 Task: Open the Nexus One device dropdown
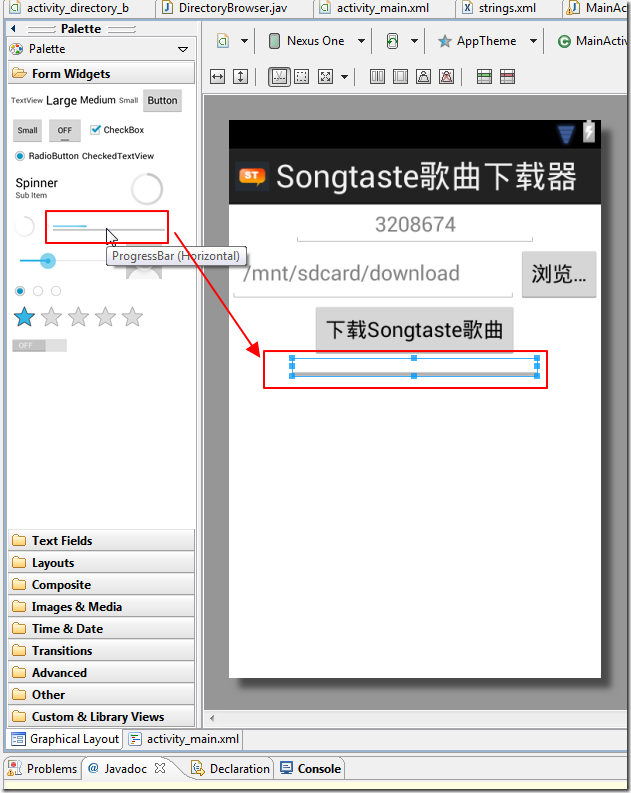coord(316,41)
